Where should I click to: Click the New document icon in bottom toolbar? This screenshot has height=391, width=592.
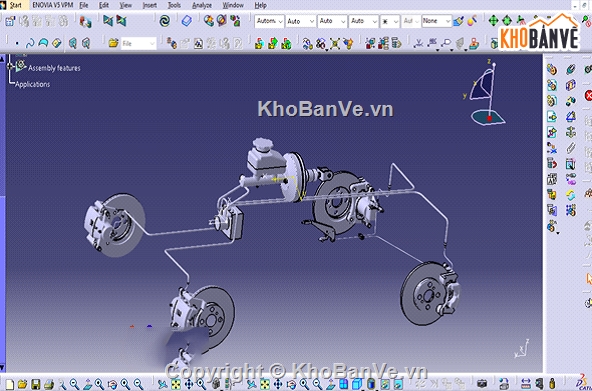[x=9, y=384]
